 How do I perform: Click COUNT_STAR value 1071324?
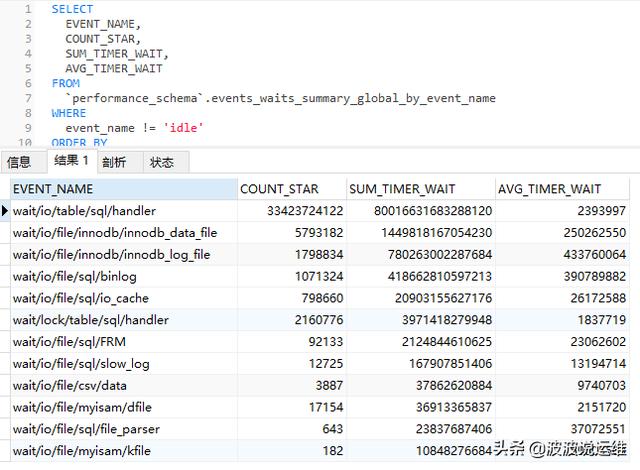click(319, 277)
